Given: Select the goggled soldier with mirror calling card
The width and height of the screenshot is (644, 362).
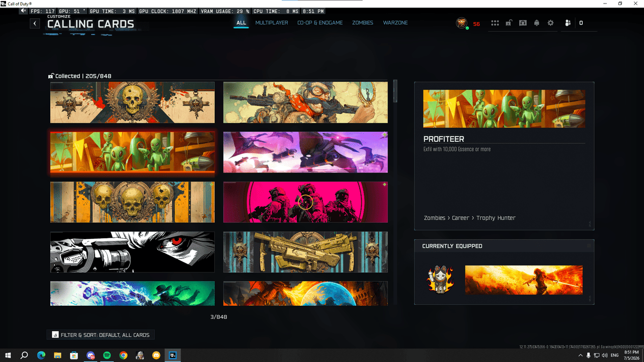Looking at the screenshot, I should 305,103.
